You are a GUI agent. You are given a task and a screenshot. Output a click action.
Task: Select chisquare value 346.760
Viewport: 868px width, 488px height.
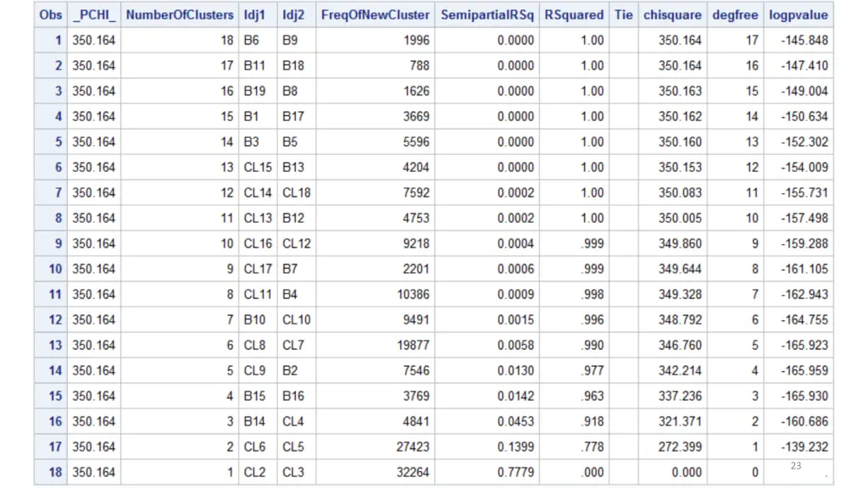click(x=680, y=346)
